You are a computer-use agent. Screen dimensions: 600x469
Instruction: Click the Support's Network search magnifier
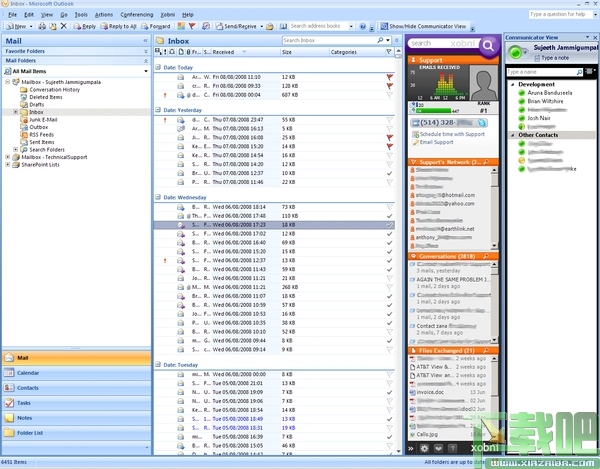pos(486,162)
